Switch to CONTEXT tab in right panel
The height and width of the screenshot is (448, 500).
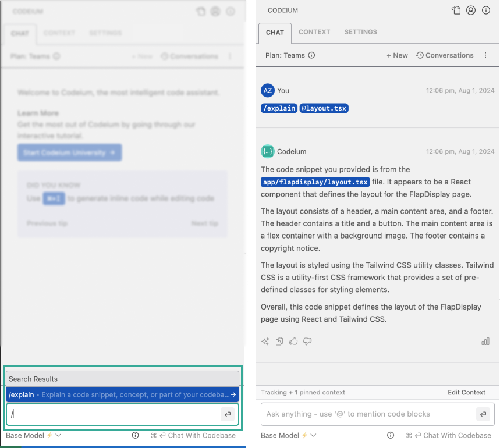click(314, 32)
